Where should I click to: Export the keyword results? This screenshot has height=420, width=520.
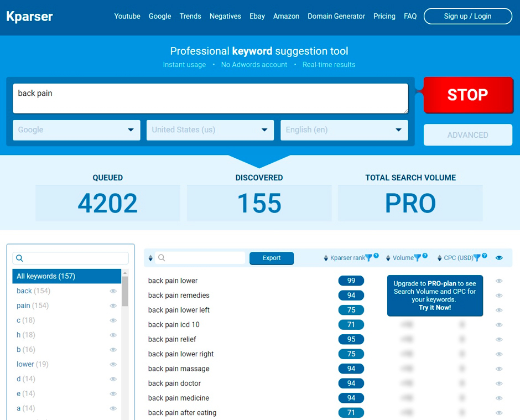point(272,258)
